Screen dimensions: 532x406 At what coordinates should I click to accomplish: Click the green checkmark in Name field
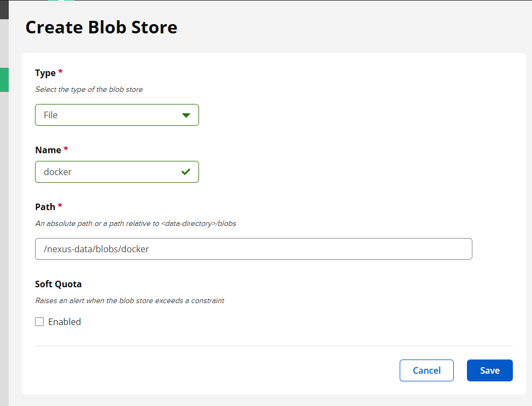(x=186, y=172)
